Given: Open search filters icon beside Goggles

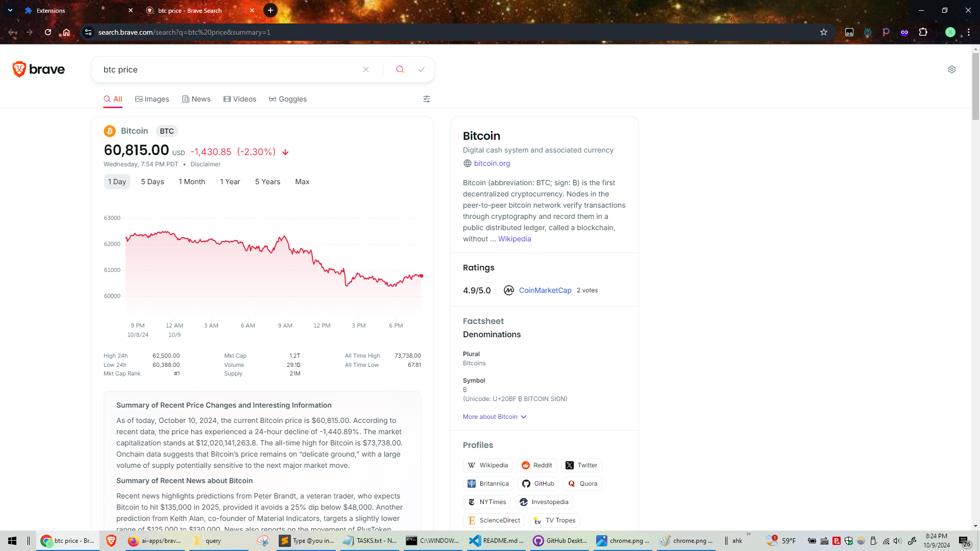Looking at the screenshot, I should point(427,99).
